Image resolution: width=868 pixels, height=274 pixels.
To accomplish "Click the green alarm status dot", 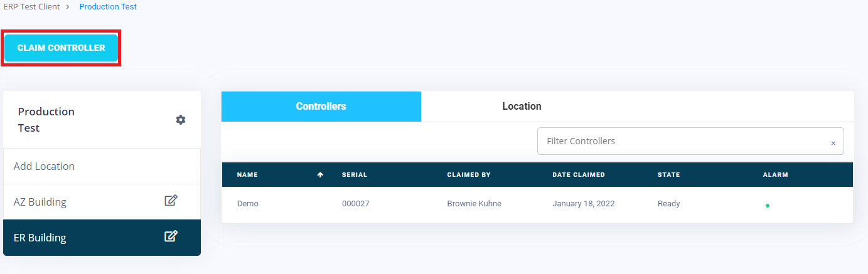I will 767,205.
